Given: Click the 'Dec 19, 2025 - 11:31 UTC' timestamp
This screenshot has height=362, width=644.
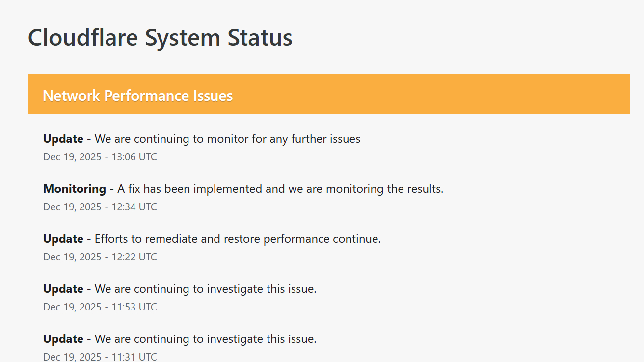Looking at the screenshot, I should coord(100,357).
